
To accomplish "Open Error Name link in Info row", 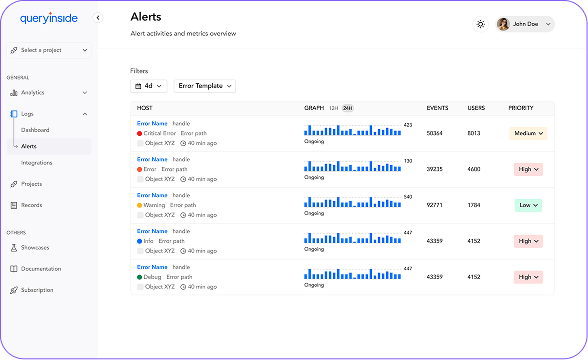I will pyautogui.click(x=152, y=231).
